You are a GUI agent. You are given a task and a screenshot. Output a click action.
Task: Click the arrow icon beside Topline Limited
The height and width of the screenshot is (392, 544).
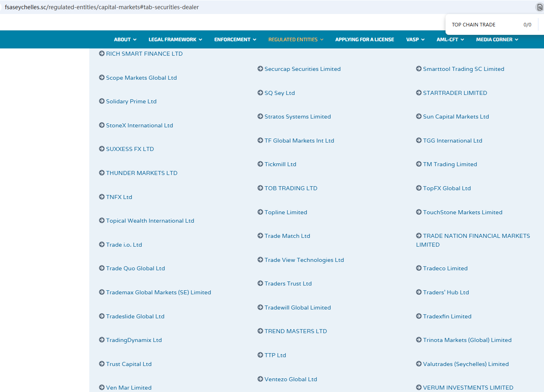click(260, 212)
